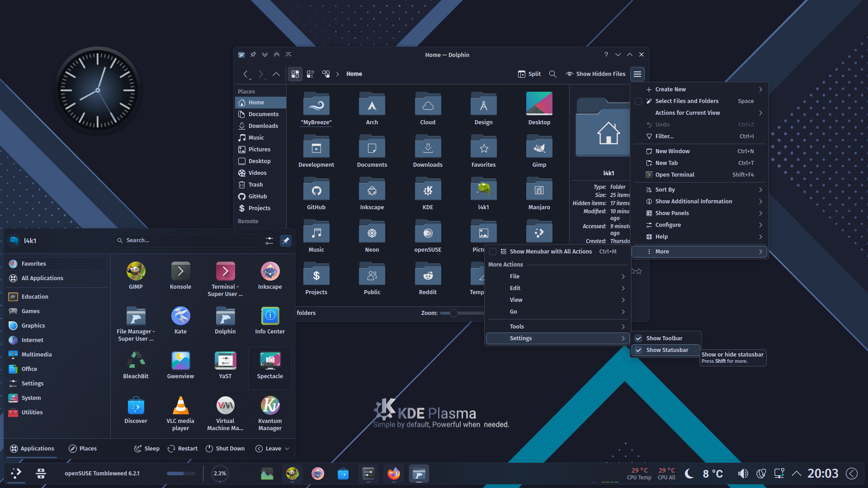Image resolution: width=868 pixels, height=488 pixels.
Task: Open Graphics category in launcher
Action: (x=57, y=326)
